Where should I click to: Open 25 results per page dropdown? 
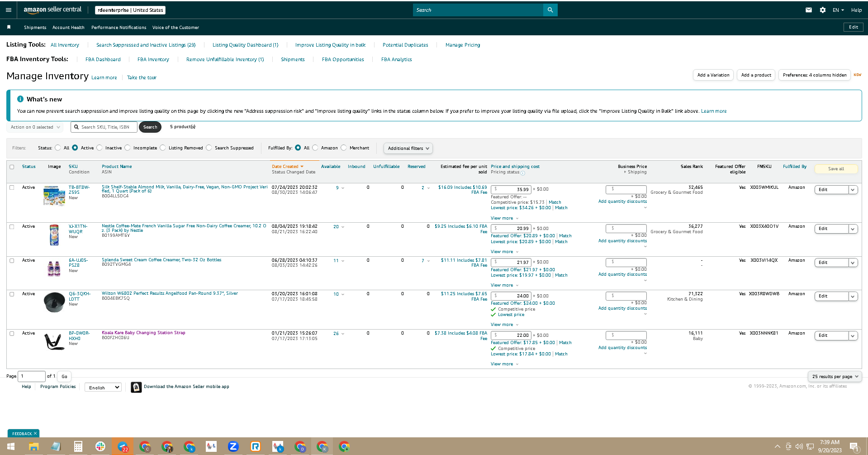(x=835, y=376)
